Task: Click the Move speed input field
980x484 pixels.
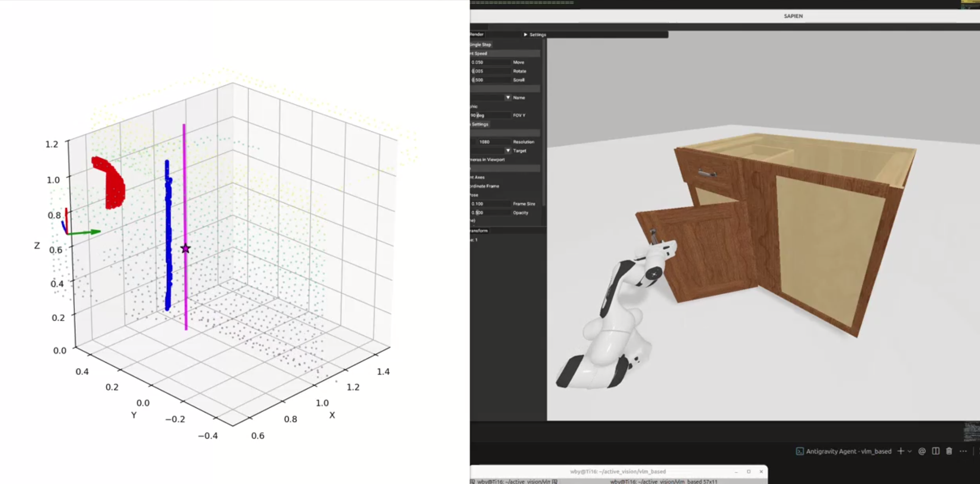Action: 490,62
